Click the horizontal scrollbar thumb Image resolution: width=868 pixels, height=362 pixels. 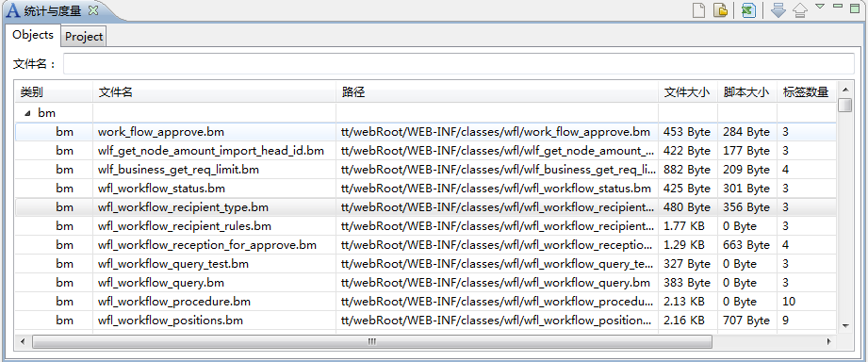click(x=372, y=341)
